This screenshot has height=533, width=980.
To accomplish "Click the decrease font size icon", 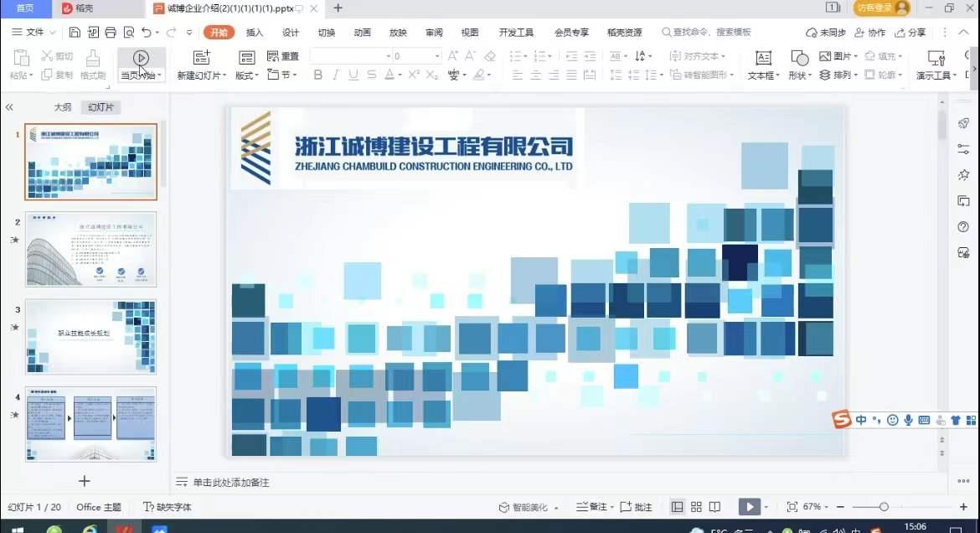I will point(471,56).
